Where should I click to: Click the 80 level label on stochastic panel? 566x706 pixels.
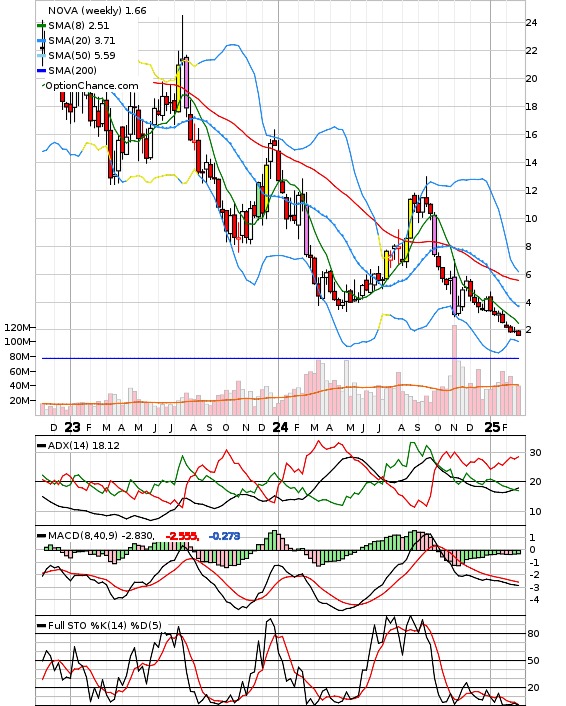pyautogui.click(x=533, y=634)
